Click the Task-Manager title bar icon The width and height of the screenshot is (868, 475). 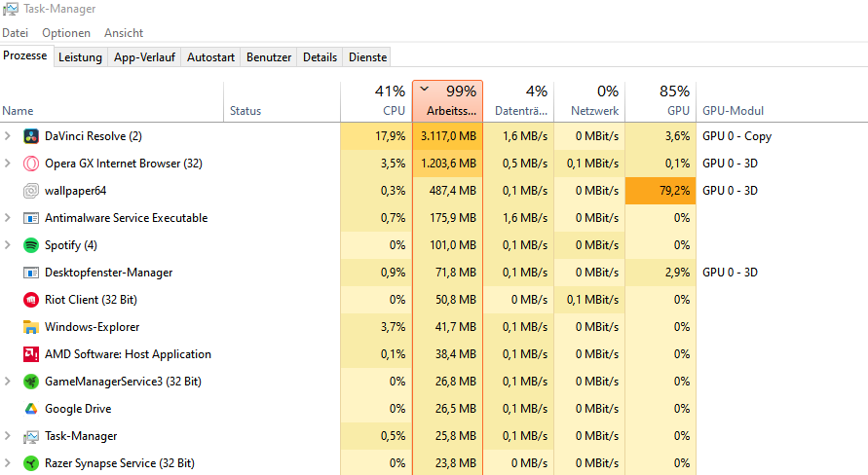tap(11, 9)
